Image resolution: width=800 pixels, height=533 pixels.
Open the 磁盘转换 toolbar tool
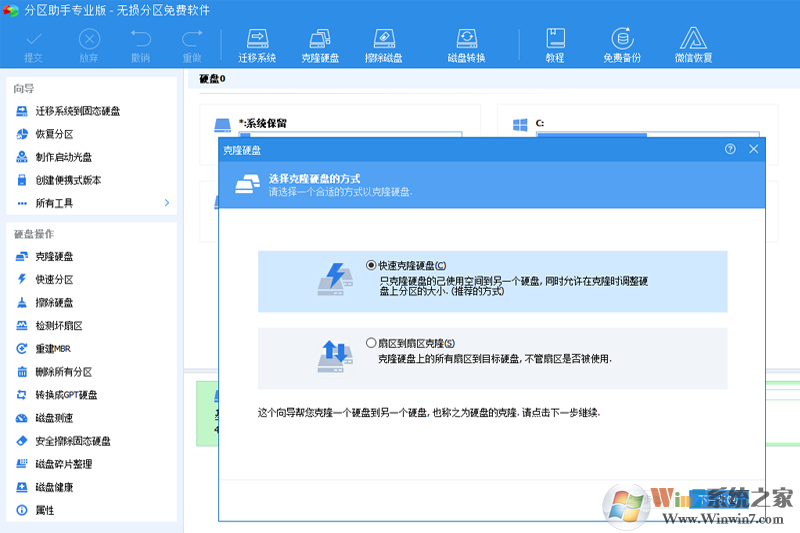click(466, 46)
